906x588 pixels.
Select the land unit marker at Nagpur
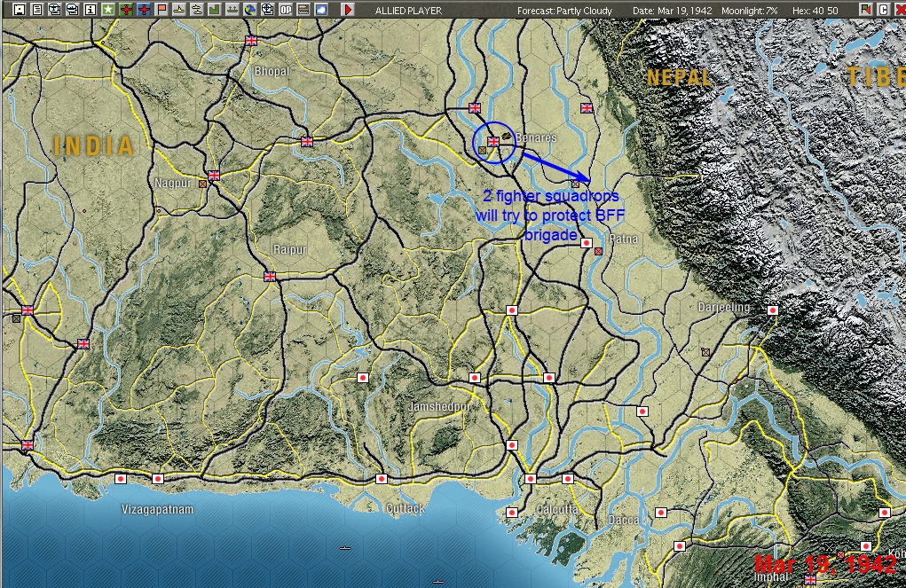[x=203, y=184]
